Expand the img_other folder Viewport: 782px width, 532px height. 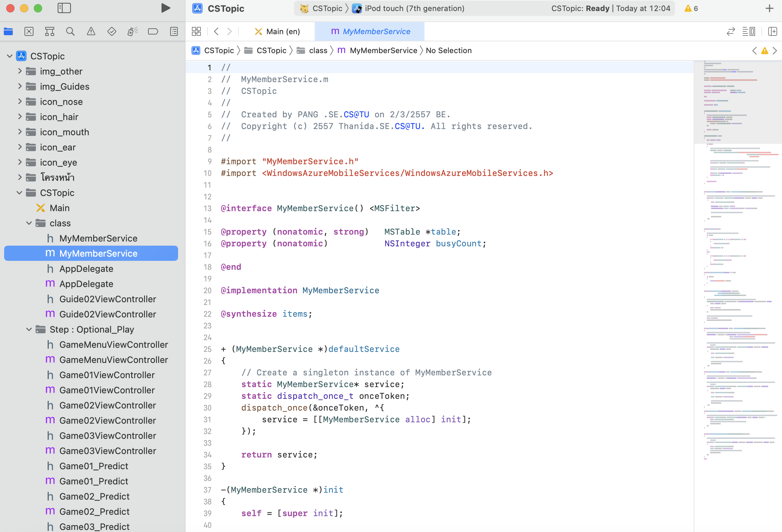[20, 71]
